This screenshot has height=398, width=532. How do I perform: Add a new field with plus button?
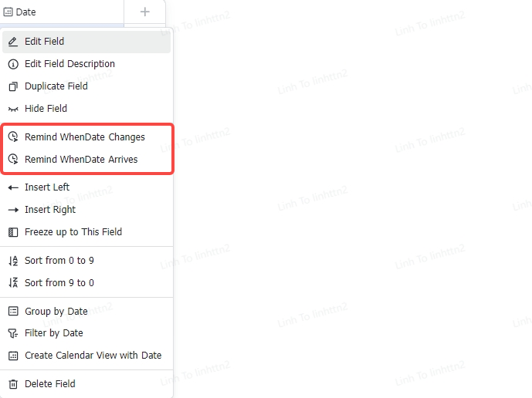click(x=144, y=12)
